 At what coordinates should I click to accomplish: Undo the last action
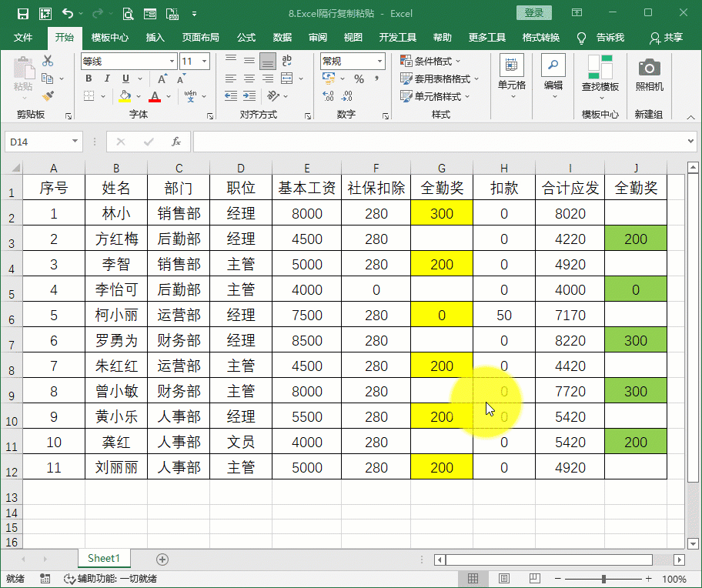pos(68,14)
